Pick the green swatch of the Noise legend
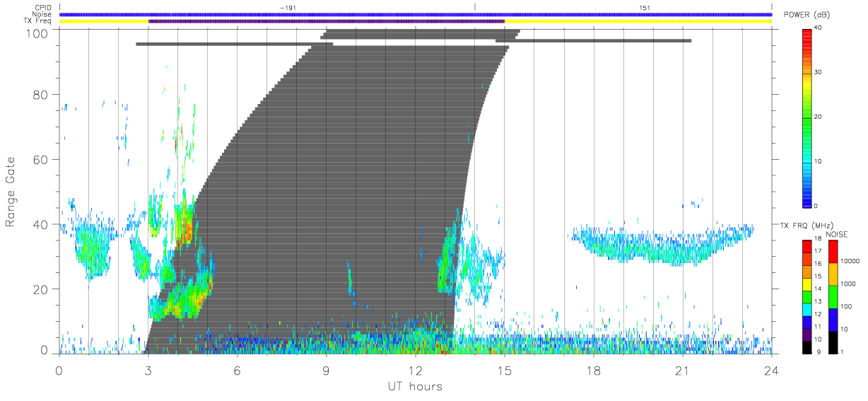This screenshot has height=401, width=868. tap(832, 296)
